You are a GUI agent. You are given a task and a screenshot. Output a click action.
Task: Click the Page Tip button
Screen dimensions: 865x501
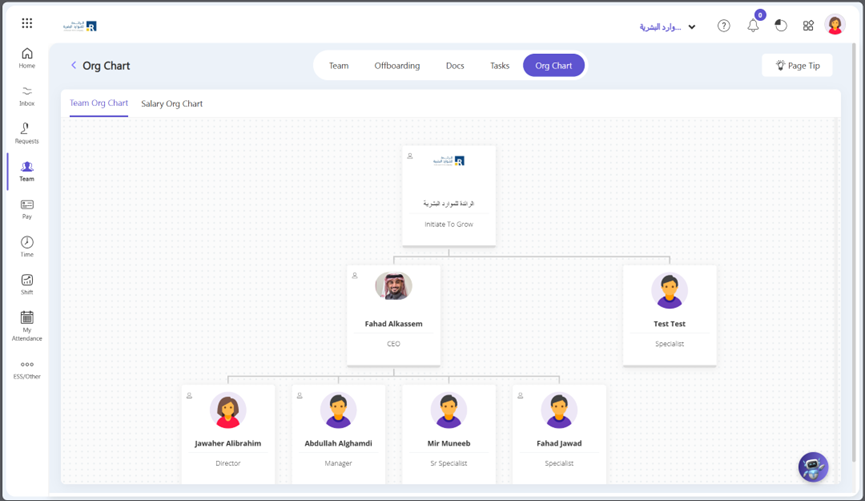pos(797,66)
